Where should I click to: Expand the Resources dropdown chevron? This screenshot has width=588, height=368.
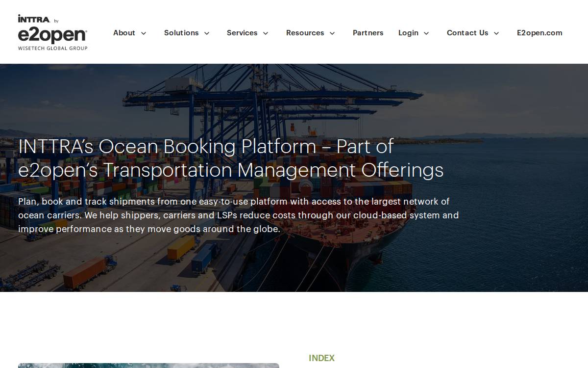click(332, 33)
